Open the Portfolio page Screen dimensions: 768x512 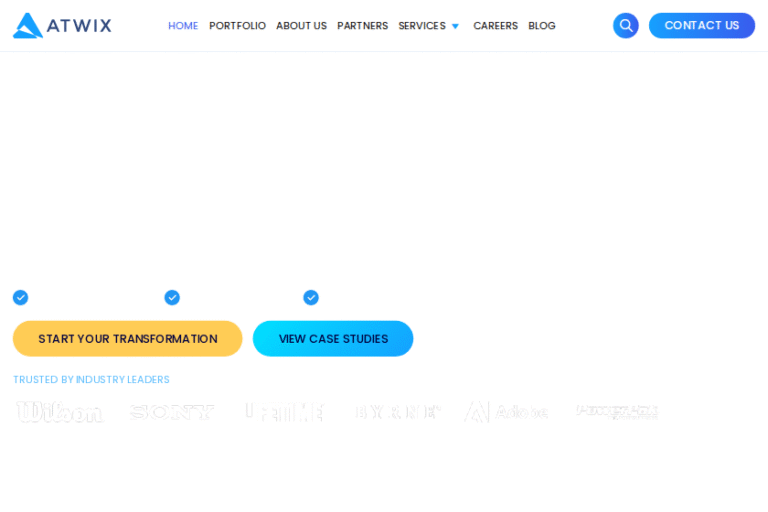pyautogui.click(x=237, y=26)
